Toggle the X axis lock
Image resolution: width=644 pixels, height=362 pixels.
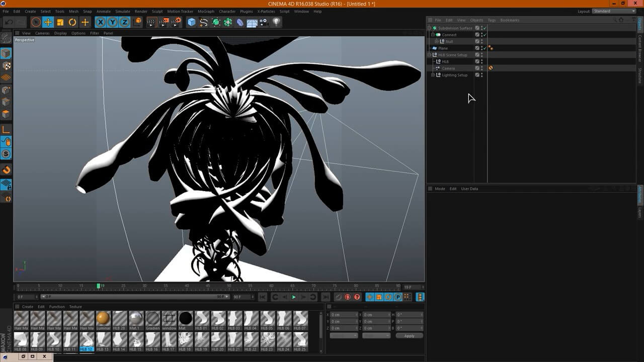click(101, 22)
